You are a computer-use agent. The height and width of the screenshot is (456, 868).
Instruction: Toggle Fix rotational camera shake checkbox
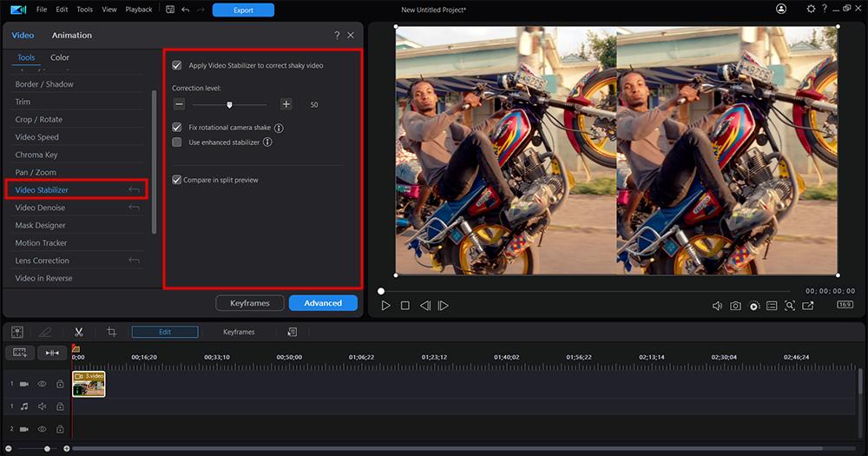(176, 128)
